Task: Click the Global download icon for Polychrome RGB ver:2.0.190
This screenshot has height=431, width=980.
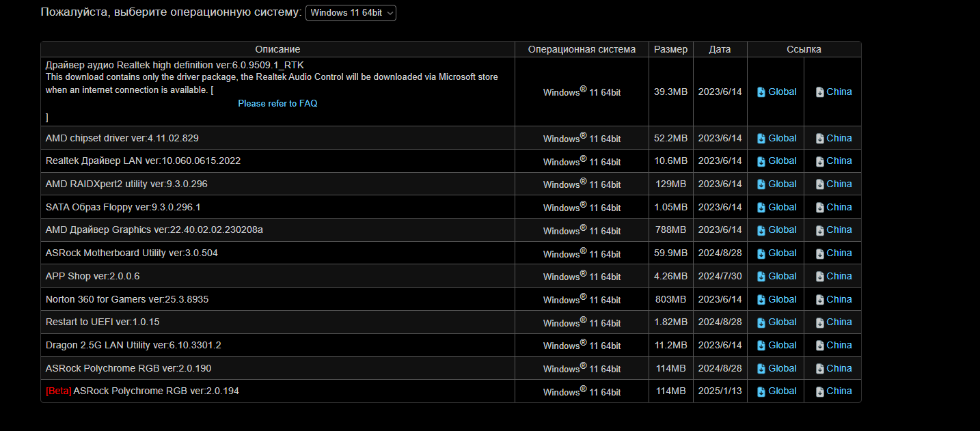Action: click(761, 369)
